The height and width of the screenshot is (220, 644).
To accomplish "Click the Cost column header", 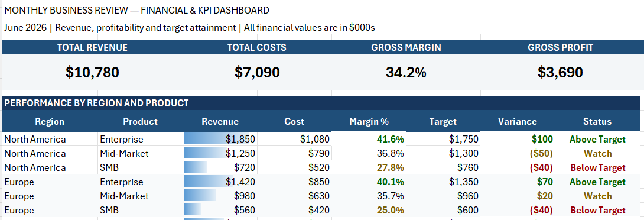I will click(294, 121).
